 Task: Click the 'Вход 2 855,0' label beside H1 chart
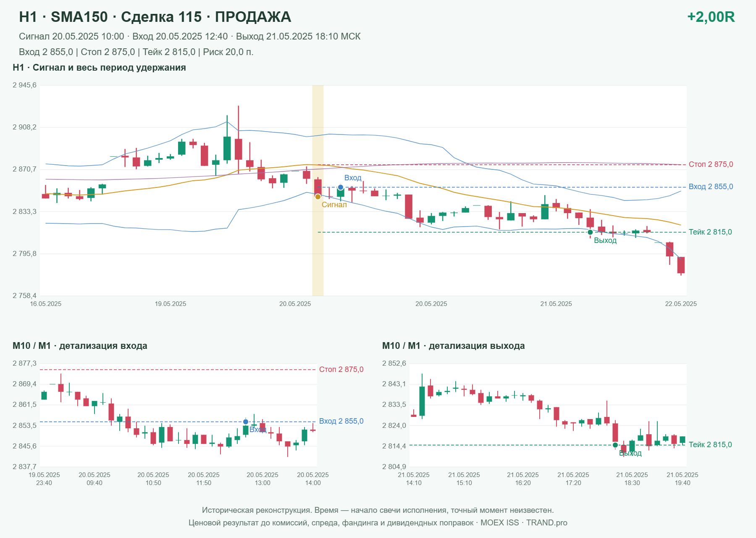[711, 187]
